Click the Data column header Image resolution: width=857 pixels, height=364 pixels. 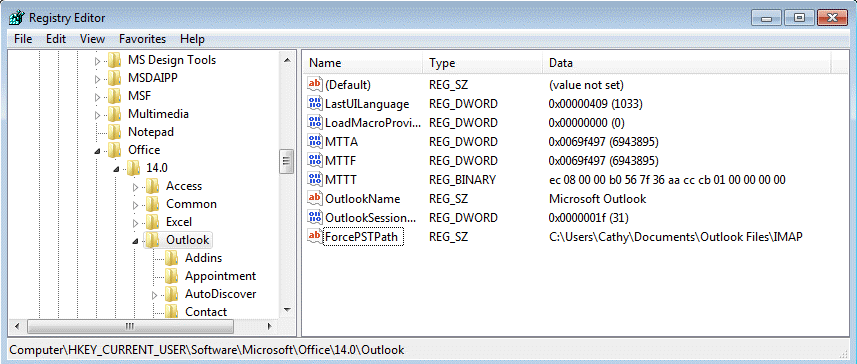[687, 63]
